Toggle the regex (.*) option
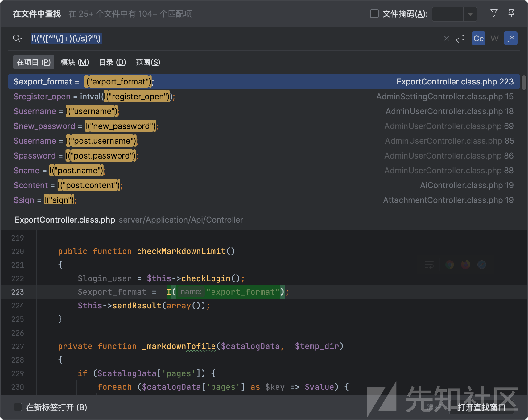Viewport: 528px width, 420px height. coord(511,38)
